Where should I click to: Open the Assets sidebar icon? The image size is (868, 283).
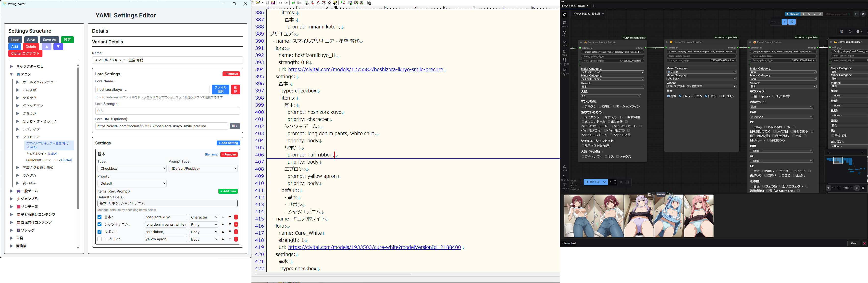pos(564,23)
